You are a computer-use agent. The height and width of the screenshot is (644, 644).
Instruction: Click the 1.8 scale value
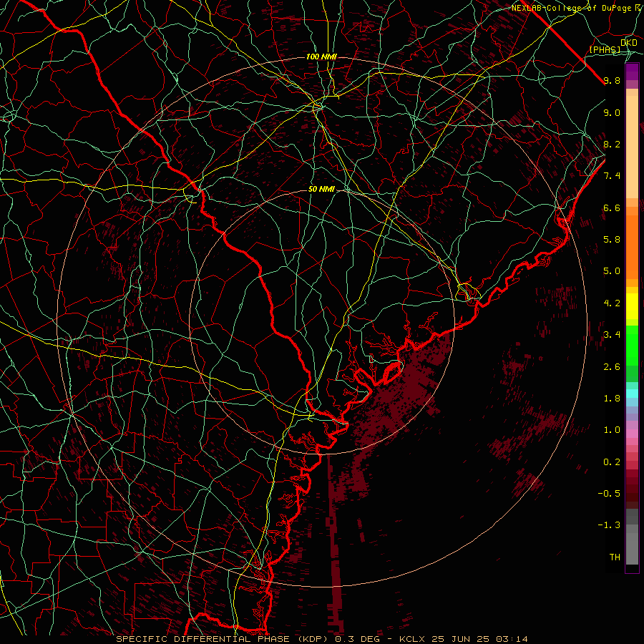612,399
